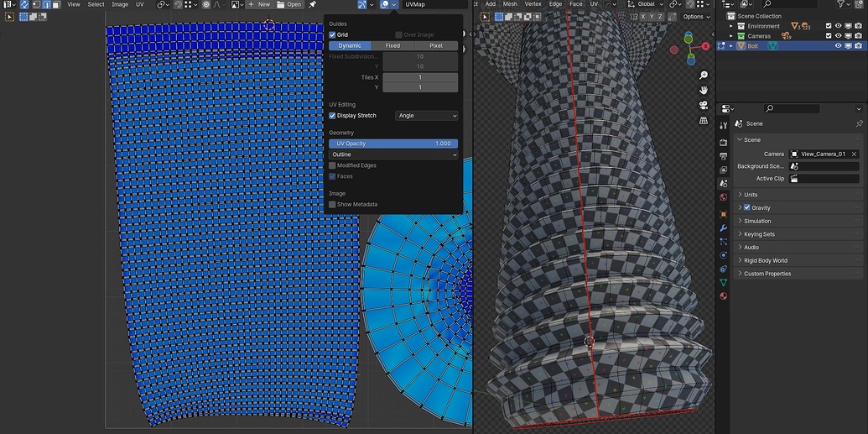The width and height of the screenshot is (868, 434).
Task: Expand the Simulation panel
Action: tap(798, 221)
